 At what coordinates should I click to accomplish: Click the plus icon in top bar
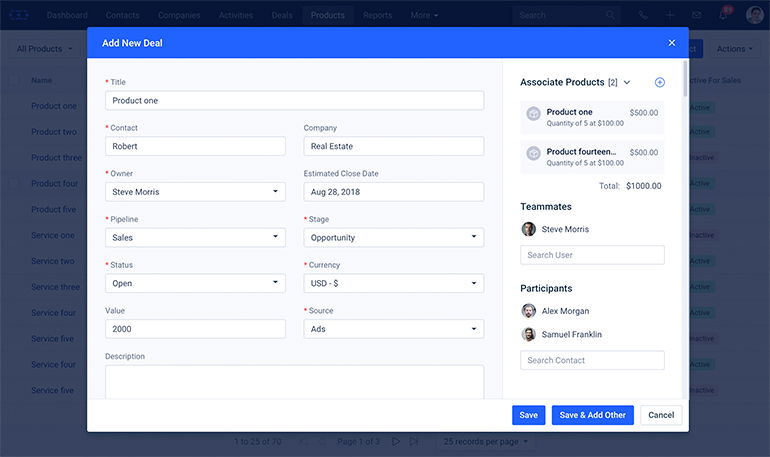669,15
